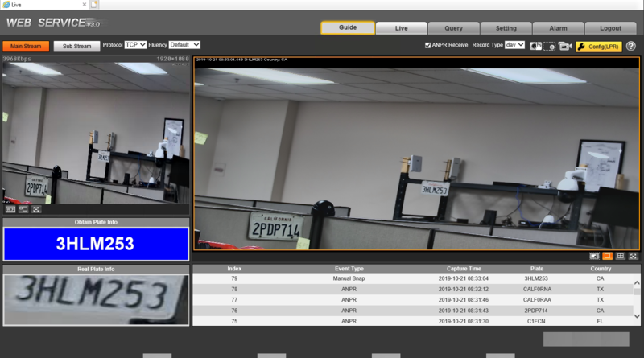Image resolution: width=644 pixels, height=358 pixels.
Task: Select row with index 78
Action: point(413,289)
